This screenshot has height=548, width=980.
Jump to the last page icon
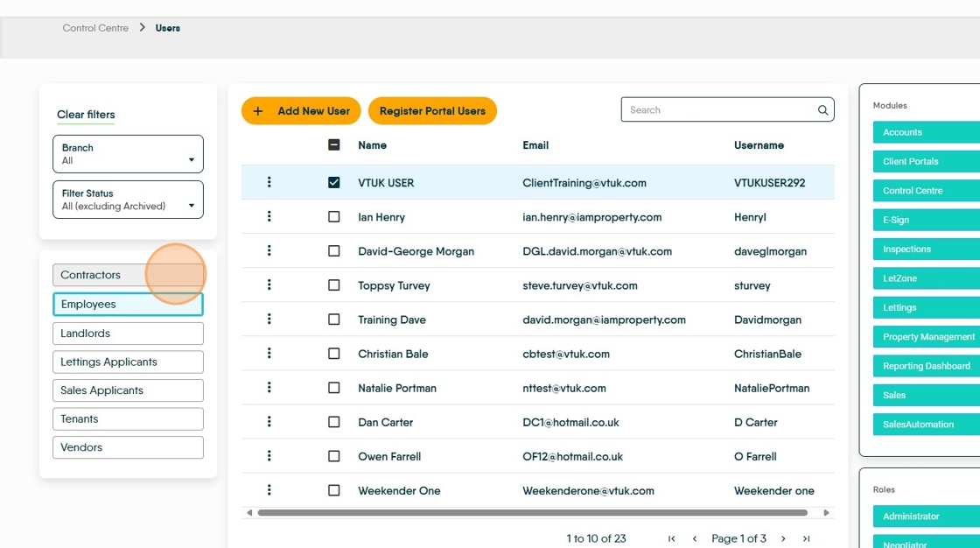[806, 538]
